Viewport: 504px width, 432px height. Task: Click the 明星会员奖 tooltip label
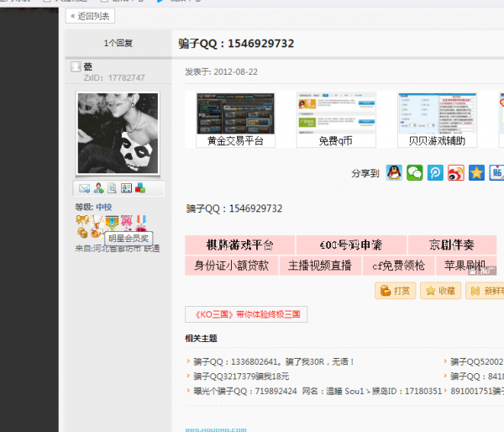coord(129,239)
